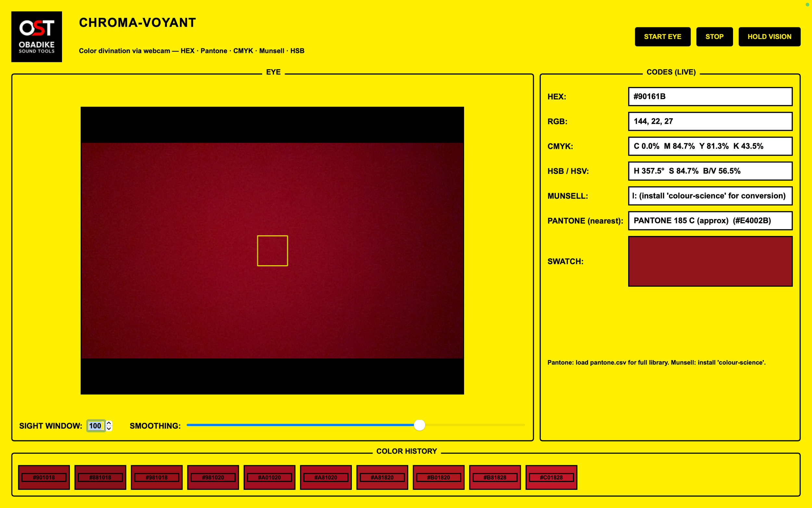The height and width of the screenshot is (508, 812).
Task: Increment the sight window stepper up arrow
Action: pos(109,423)
